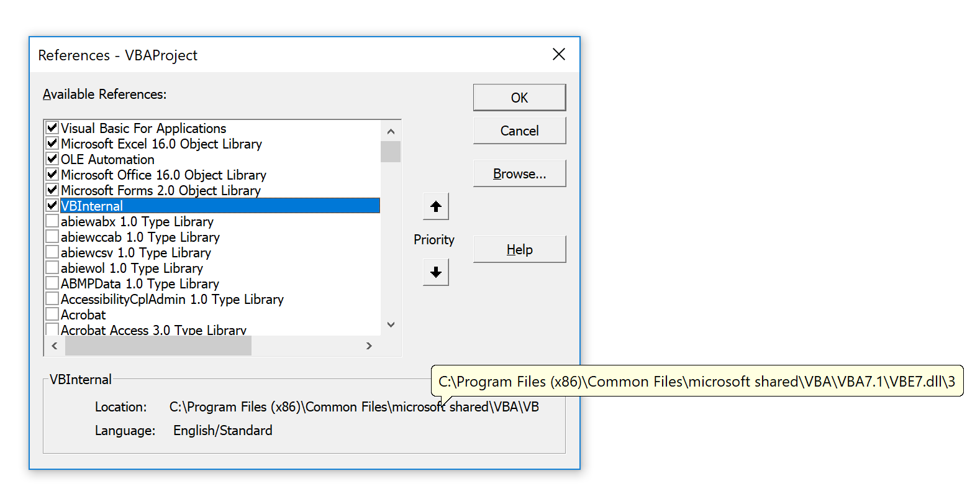Move reference priority down with arrow
Screen dimensions: 980x491
(436, 272)
